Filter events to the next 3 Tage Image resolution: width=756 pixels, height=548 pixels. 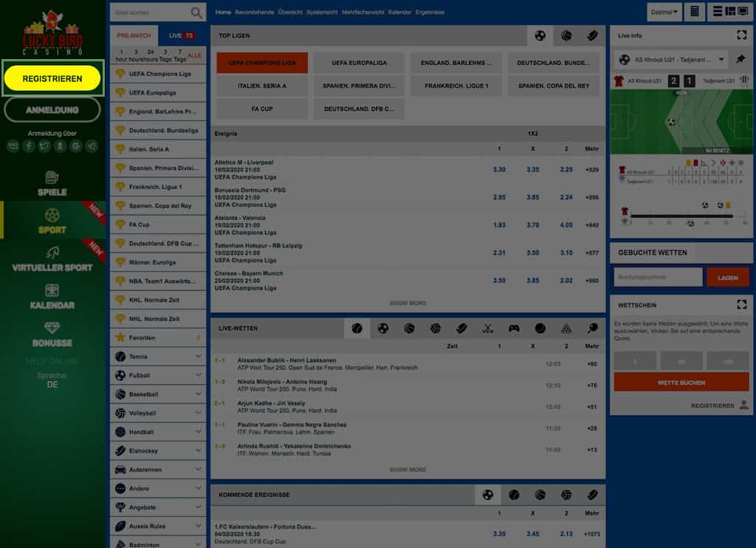tap(165, 55)
